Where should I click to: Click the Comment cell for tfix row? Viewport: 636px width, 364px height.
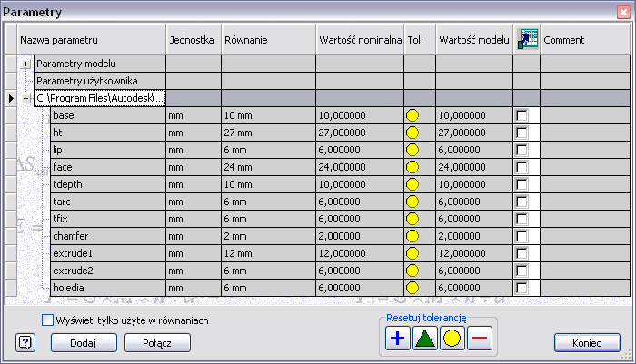[585, 219]
